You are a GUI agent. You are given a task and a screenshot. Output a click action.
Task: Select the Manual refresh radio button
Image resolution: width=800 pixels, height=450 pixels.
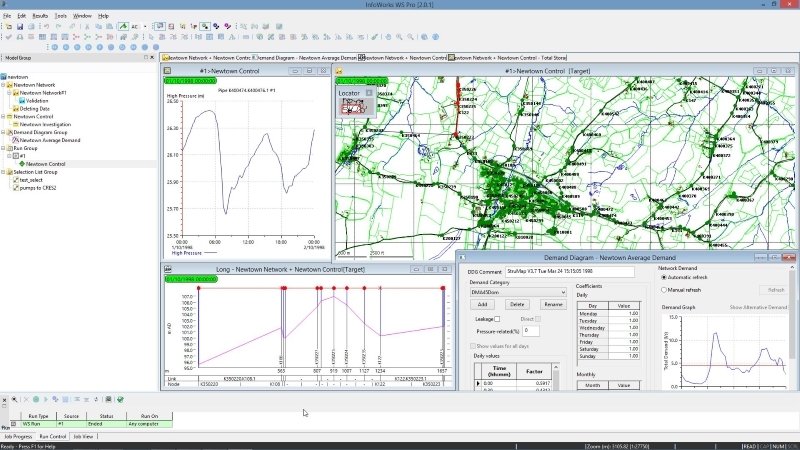pyautogui.click(x=664, y=290)
